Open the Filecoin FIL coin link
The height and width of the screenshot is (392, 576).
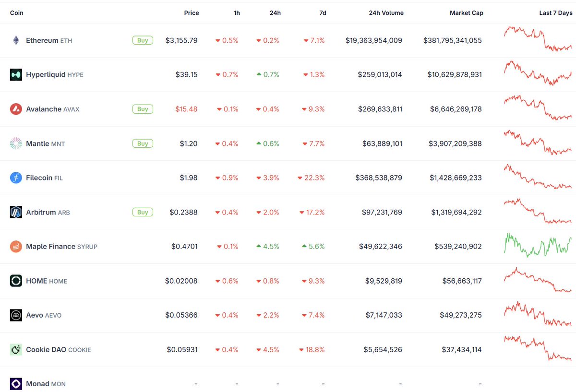(x=44, y=178)
